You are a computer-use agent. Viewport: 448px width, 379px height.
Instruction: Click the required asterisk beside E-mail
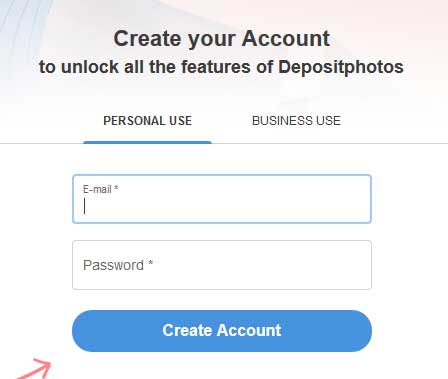tap(116, 188)
